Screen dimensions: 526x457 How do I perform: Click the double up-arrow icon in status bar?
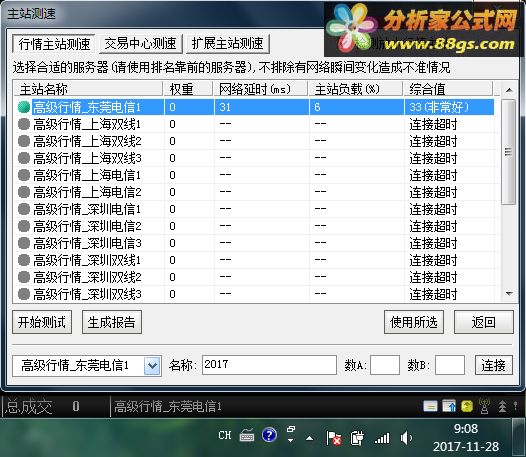pyautogui.click(x=502, y=406)
